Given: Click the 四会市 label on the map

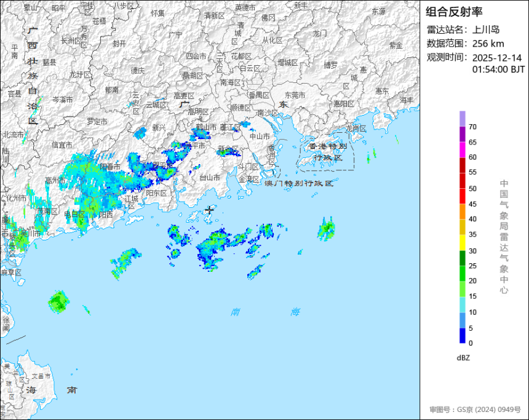Looking at the screenshot, I should pyautogui.click(x=196, y=57).
